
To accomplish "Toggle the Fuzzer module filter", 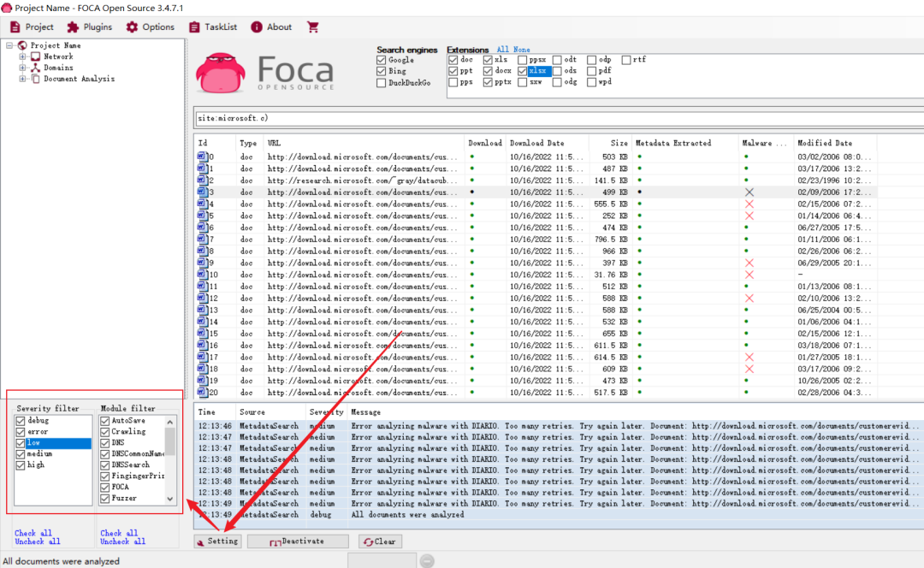I will tap(105, 499).
